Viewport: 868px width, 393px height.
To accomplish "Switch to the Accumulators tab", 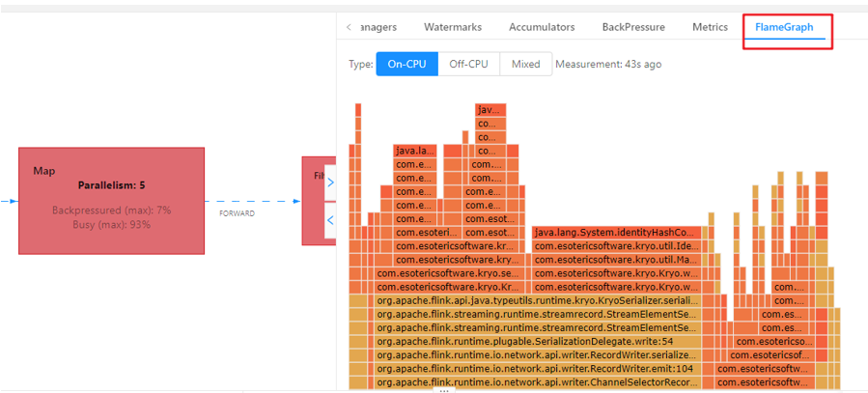I will coord(542,27).
